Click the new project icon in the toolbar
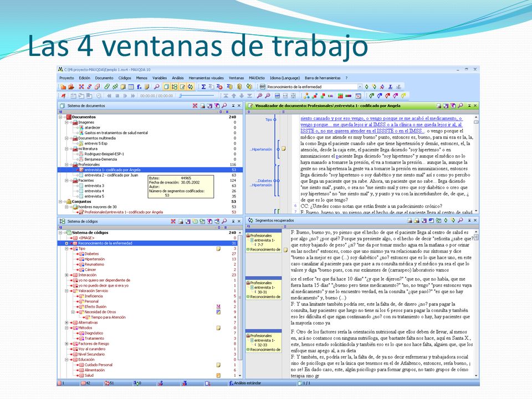 tap(63, 87)
